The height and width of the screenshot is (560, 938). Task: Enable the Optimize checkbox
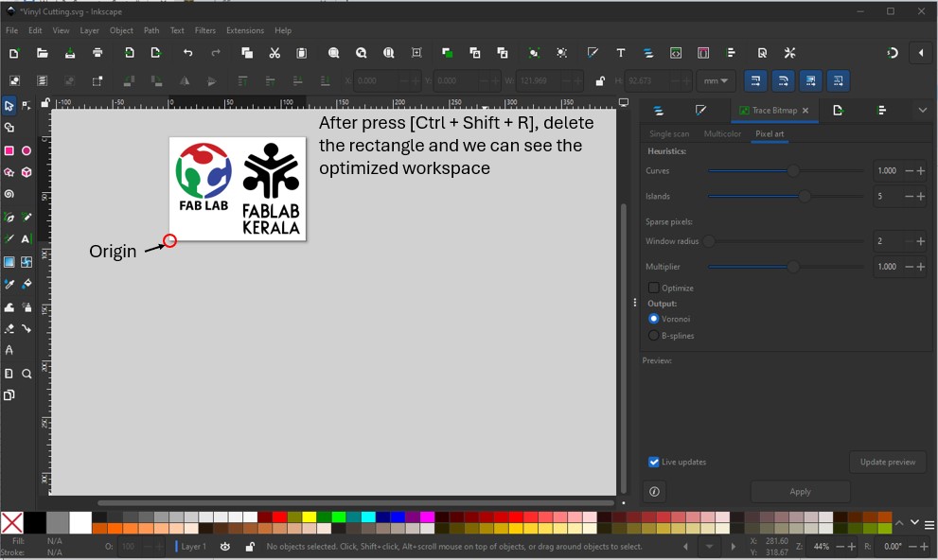click(x=654, y=288)
